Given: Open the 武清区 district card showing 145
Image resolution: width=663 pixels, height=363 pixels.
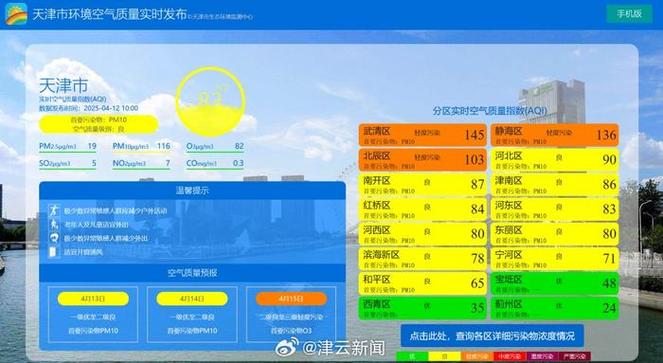Looking at the screenshot, I should pyautogui.click(x=423, y=135).
